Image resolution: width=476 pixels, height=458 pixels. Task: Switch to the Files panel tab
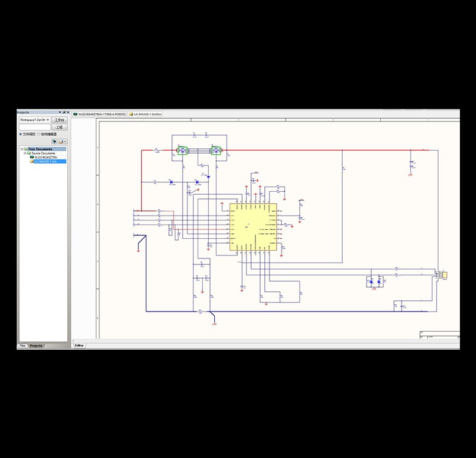(x=23, y=346)
